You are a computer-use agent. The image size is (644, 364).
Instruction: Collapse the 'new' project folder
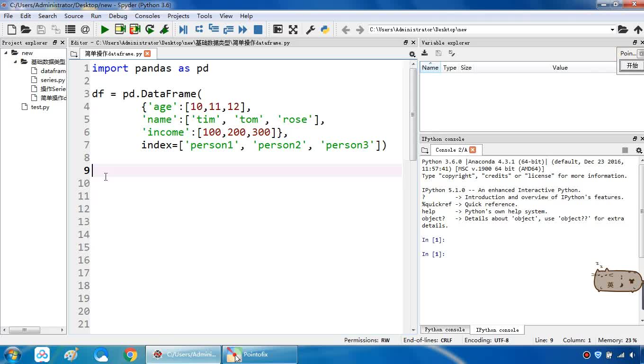pos(6,53)
